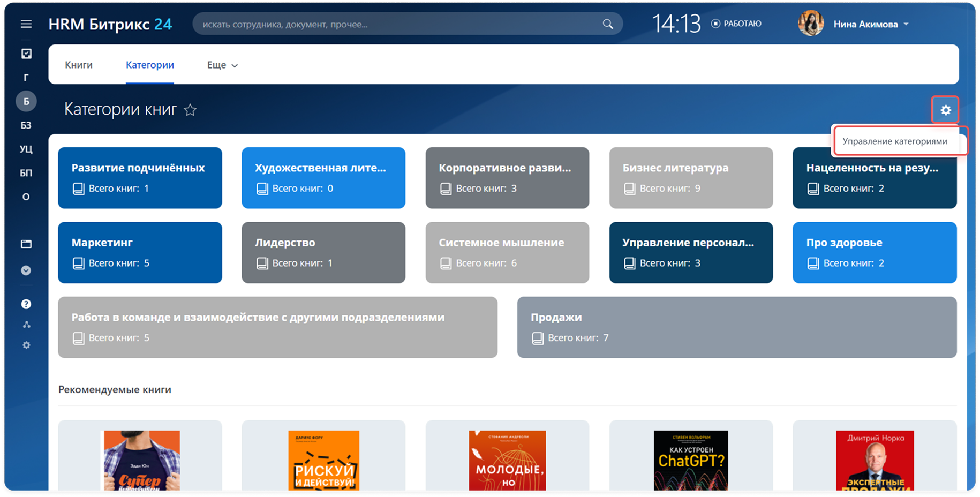Open the Рискуй и действуй book cover
The image size is (980, 497).
pyautogui.click(x=323, y=460)
